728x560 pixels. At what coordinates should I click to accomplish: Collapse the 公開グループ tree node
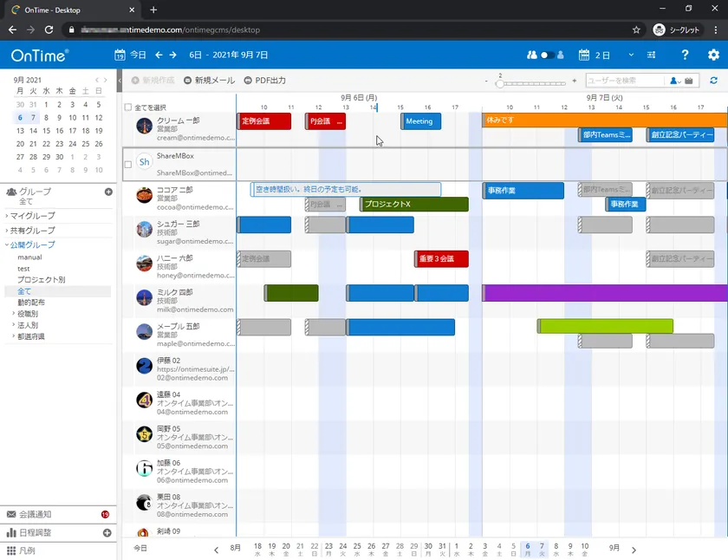[7, 244]
